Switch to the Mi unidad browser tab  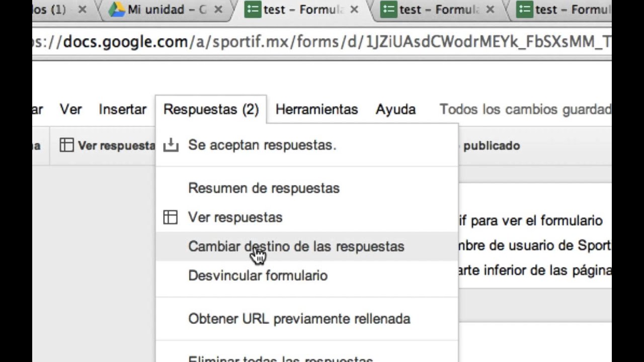[x=166, y=10]
